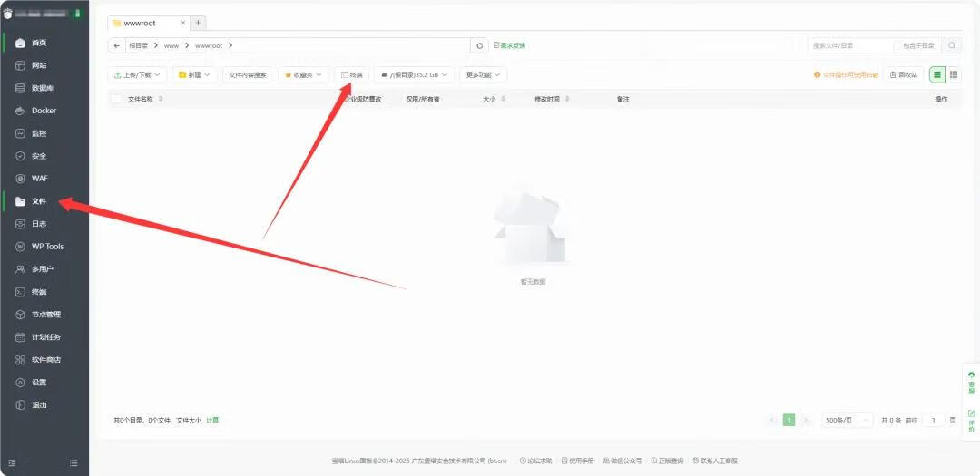The image size is (980, 476).
Task: Tick the select-all checkbox by 文件名称
Action: 117,99
